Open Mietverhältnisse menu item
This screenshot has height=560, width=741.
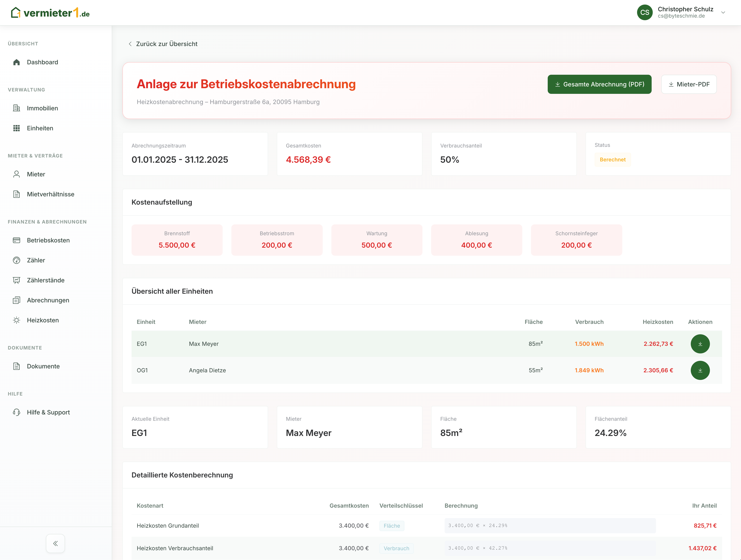51,194
